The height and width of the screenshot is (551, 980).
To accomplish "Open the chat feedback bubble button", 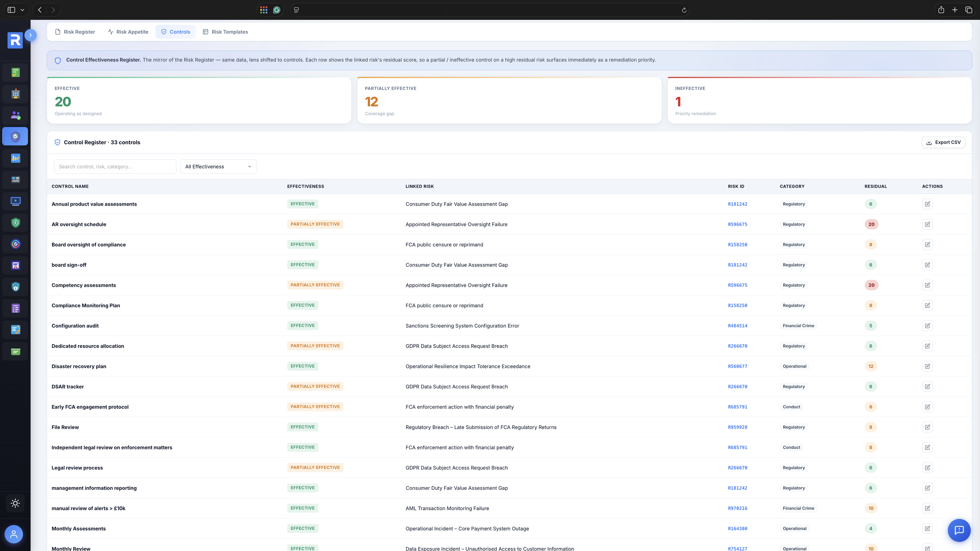I will (959, 530).
